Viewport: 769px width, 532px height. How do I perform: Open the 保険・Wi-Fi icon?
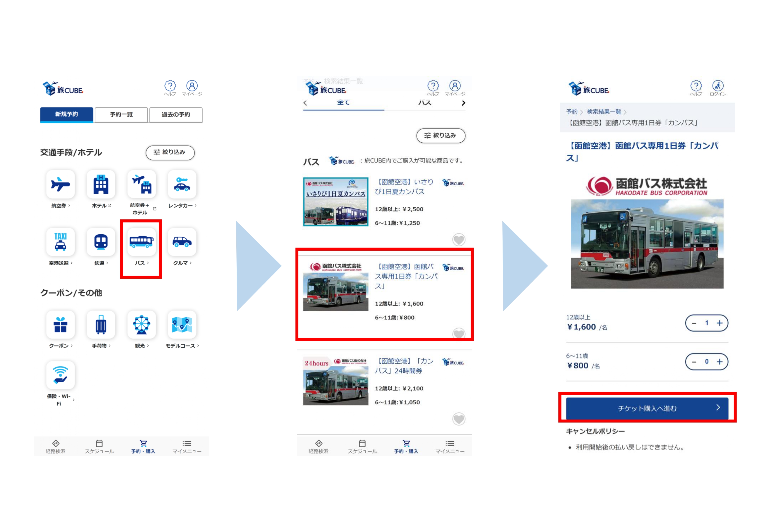pyautogui.click(x=60, y=375)
